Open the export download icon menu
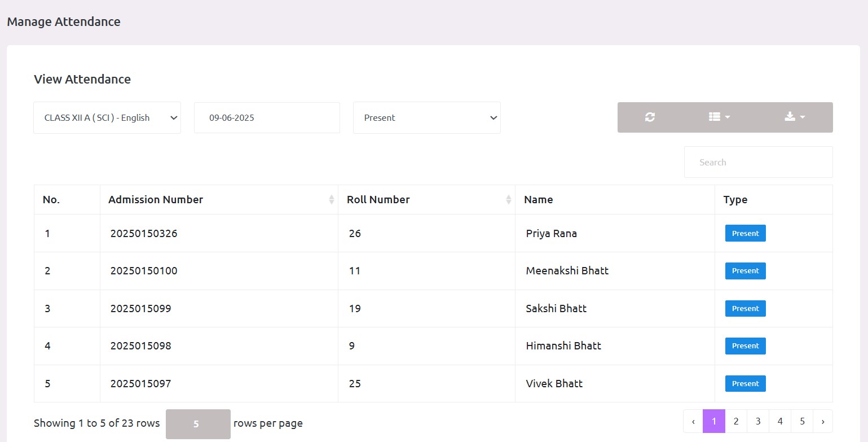Screen dimensions: 868x442 point(794,117)
